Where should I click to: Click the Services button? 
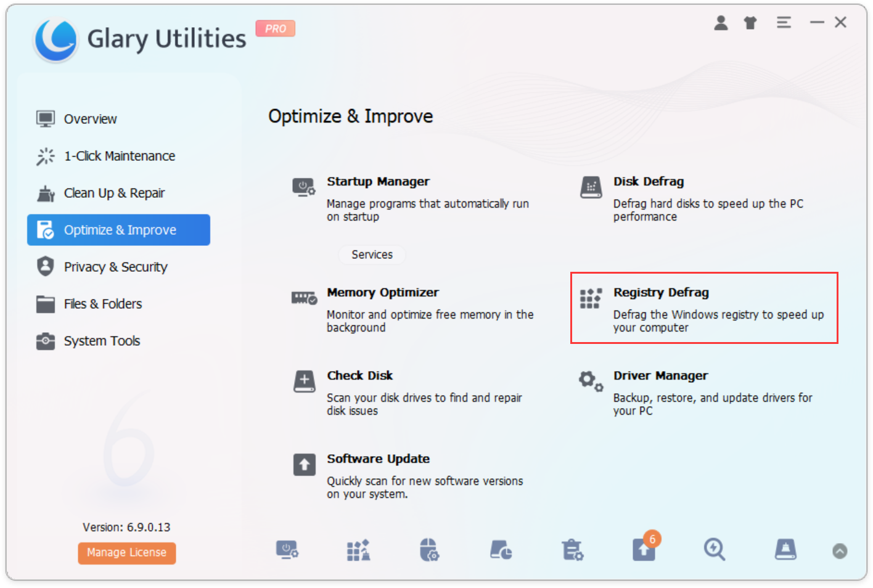372,255
